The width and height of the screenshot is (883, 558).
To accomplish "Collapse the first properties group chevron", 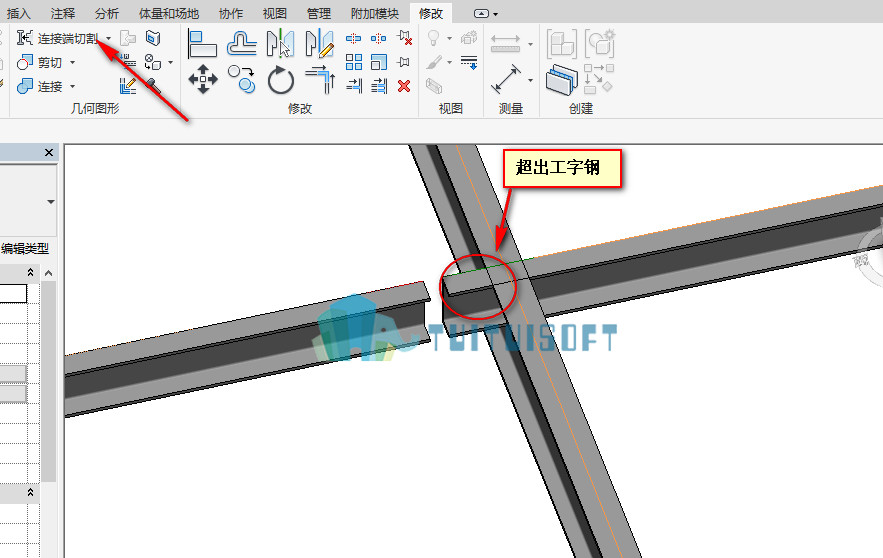I will pyautogui.click(x=30, y=273).
